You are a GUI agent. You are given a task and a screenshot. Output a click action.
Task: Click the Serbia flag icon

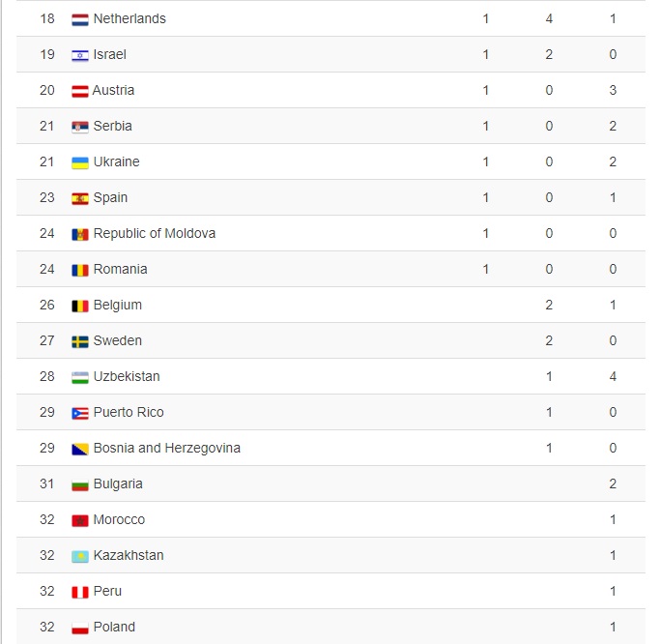point(80,127)
